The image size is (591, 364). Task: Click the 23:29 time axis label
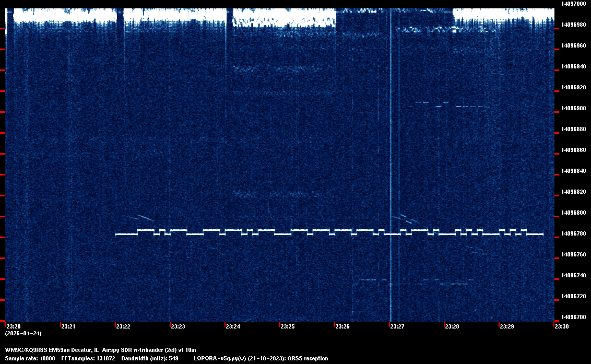click(x=507, y=326)
